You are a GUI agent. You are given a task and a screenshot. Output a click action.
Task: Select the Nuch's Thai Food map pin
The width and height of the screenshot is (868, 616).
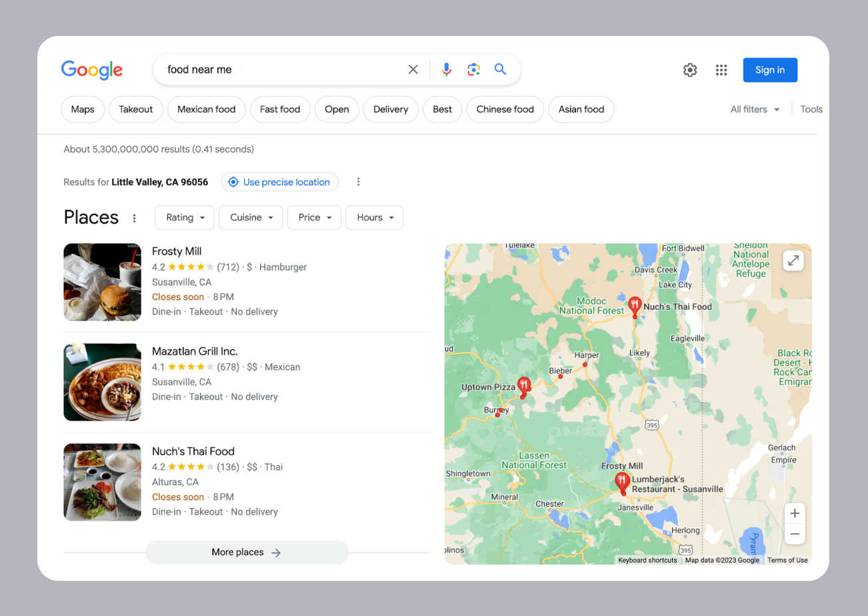click(x=635, y=307)
